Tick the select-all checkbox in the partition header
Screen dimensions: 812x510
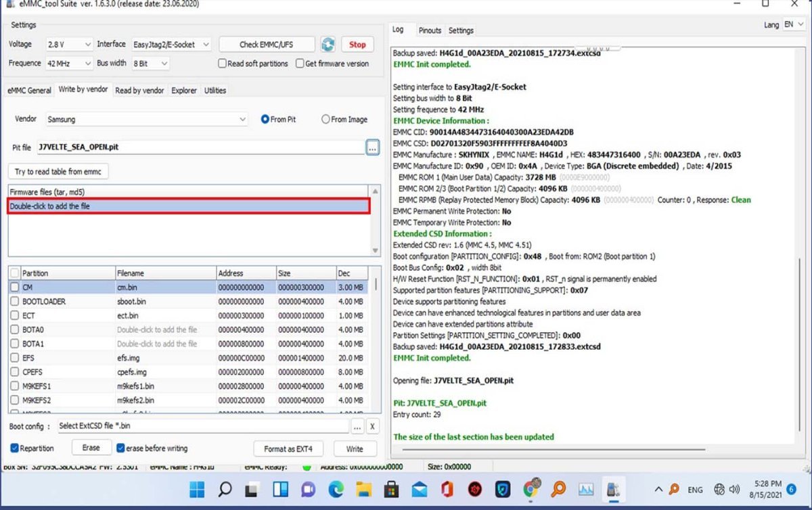coord(14,273)
